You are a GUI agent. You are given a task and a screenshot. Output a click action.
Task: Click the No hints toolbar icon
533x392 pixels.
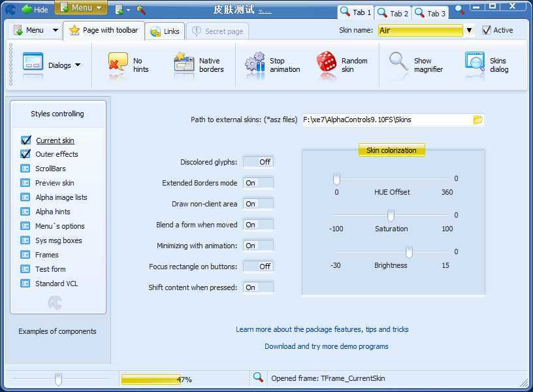click(x=118, y=63)
